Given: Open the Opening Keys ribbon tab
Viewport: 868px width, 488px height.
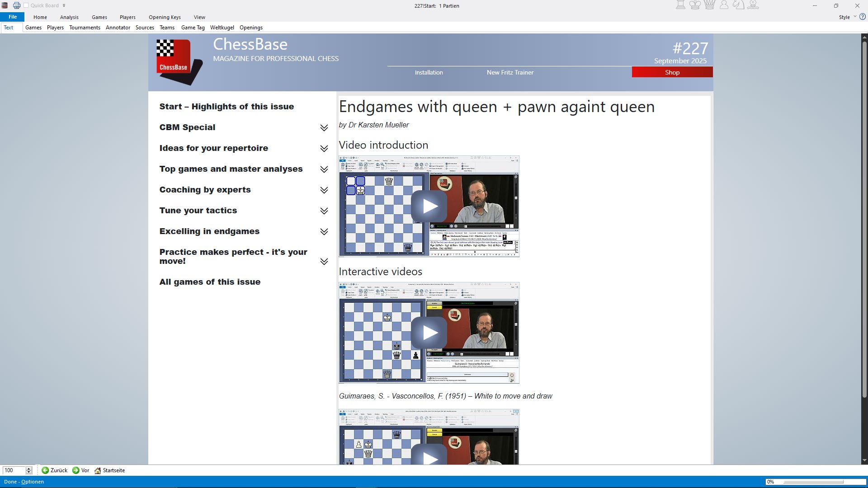Looking at the screenshot, I should (x=165, y=17).
